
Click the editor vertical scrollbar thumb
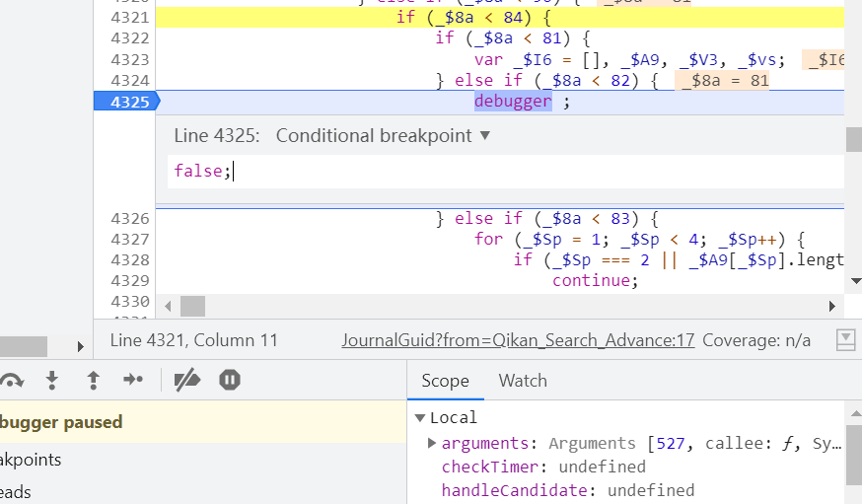click(854, 139)
